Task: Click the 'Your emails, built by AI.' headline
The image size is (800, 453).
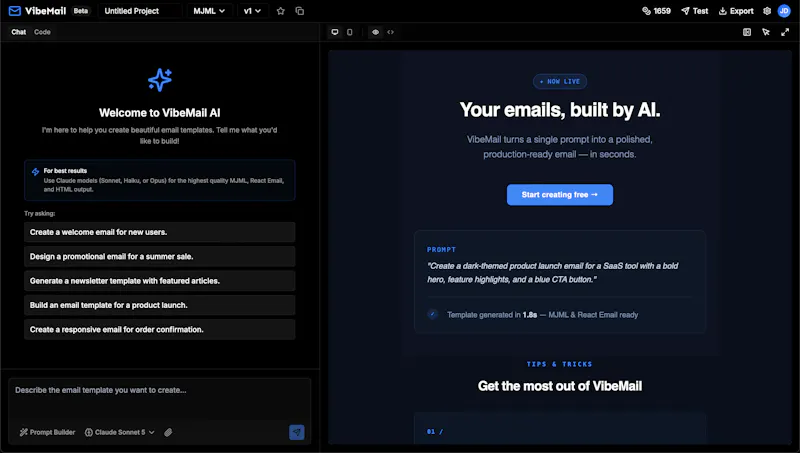Action: 560,110
